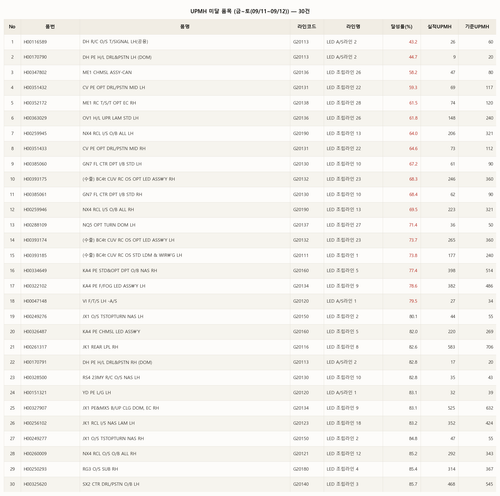The width and height of the screenshot is (500, 496).
Task: Click the 'No' column header
Action: [12, 27]
